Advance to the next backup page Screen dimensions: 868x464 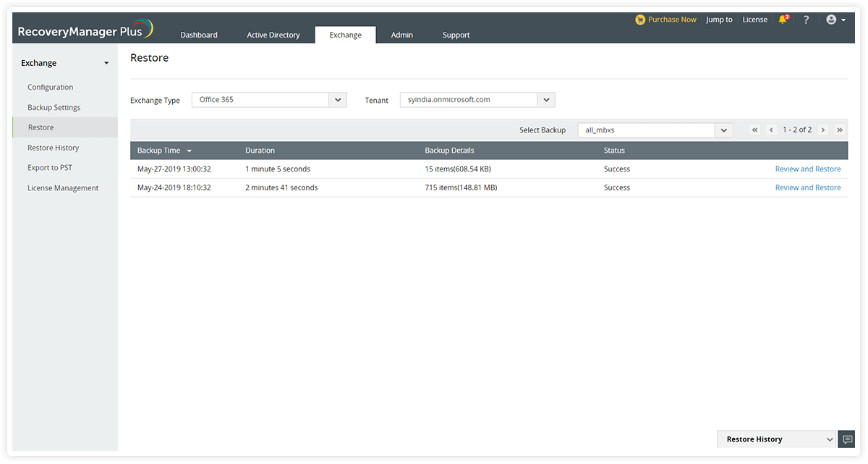823,130
